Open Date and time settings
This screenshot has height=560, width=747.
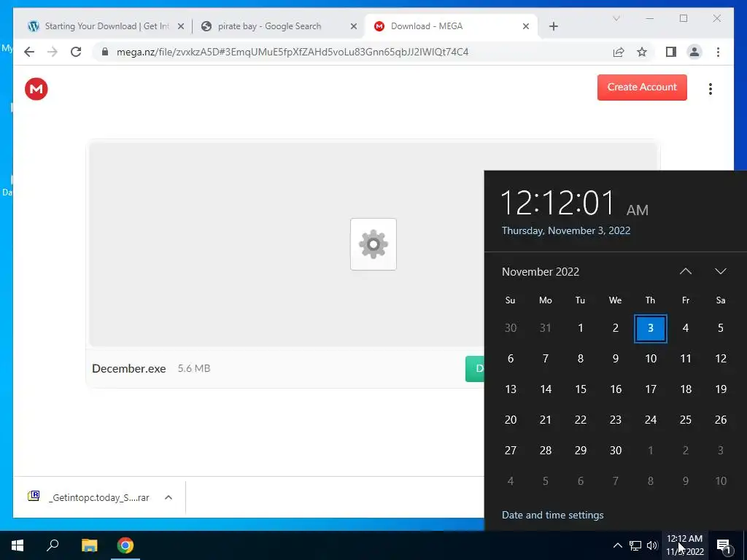pyautogui.click(x=552, y=515)
